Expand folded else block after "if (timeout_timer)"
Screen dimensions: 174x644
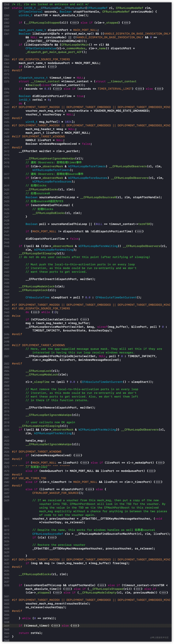(x=75, y=626)
